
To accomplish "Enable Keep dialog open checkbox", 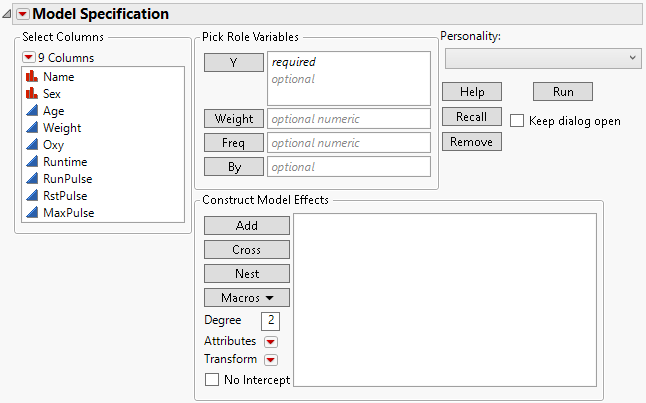I will pos(517,121).
